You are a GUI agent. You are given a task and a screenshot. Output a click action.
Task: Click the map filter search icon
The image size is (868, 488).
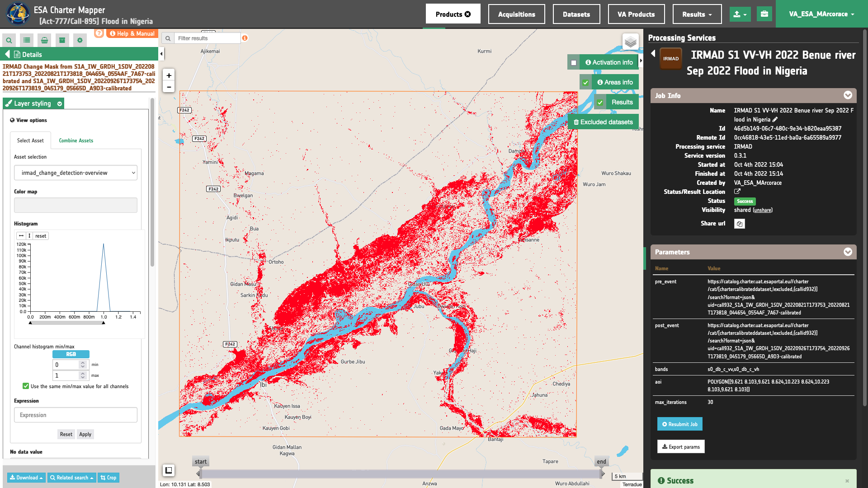click(x=168, y=38)
